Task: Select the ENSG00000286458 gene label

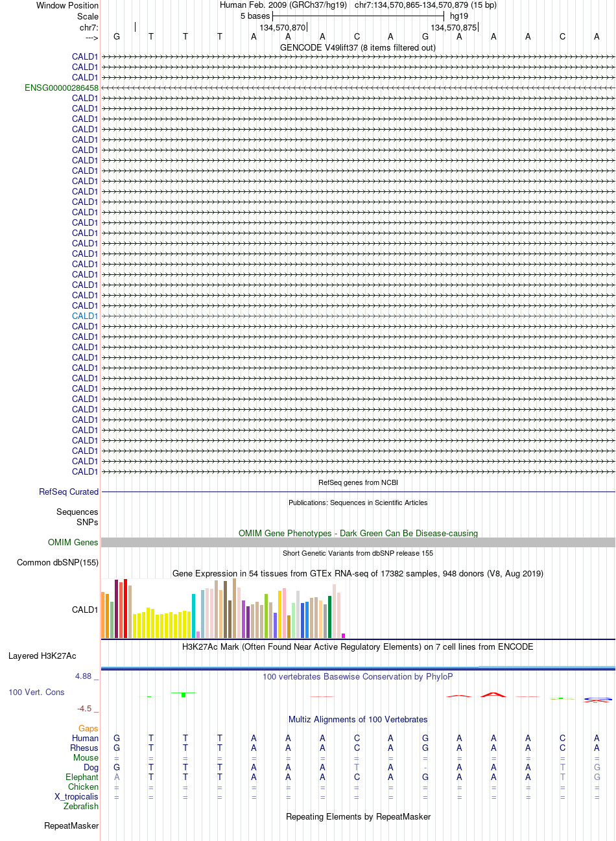Action: coord(62,88)
